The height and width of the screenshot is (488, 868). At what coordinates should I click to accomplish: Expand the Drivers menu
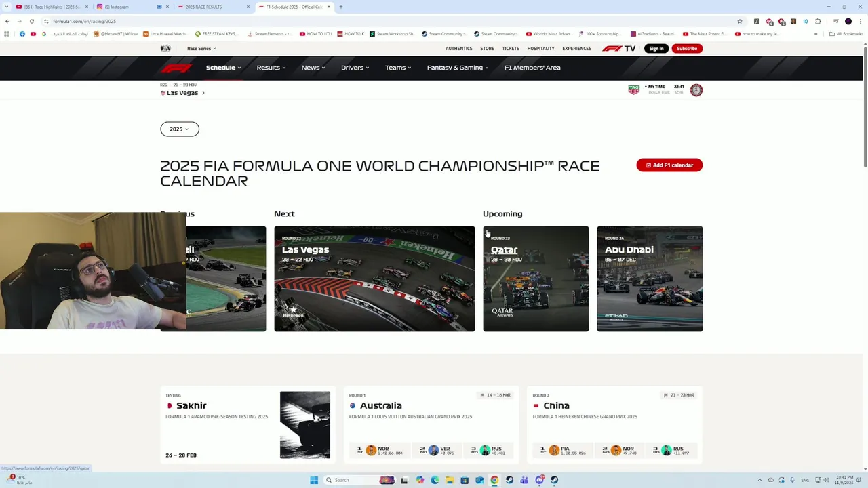[355, 68]
